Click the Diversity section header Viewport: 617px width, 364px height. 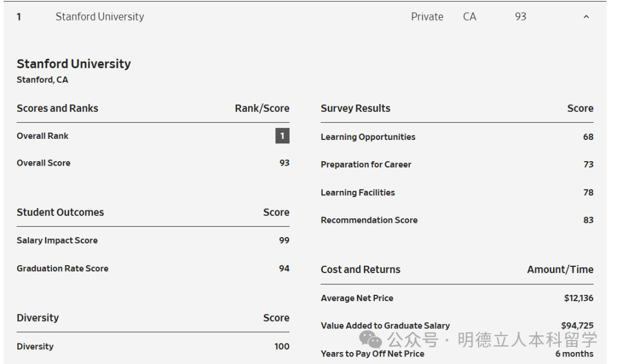[38, 318]
